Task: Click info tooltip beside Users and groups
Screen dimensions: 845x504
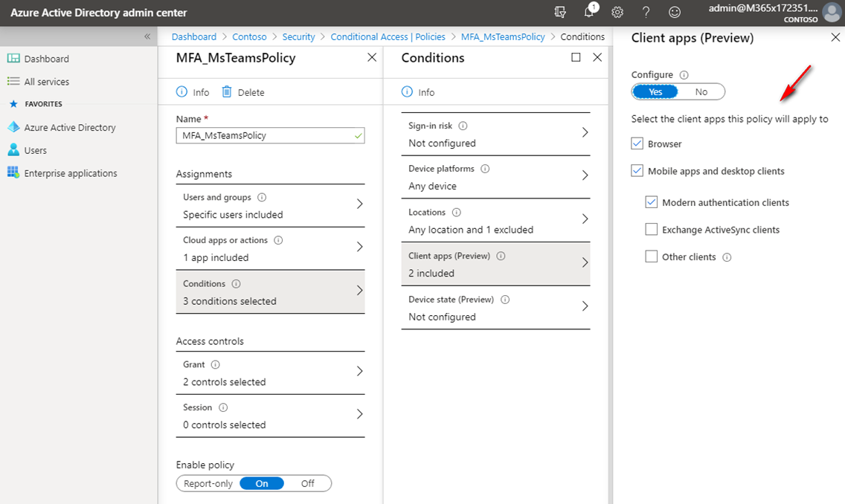Action: click(x=262, y=197)
